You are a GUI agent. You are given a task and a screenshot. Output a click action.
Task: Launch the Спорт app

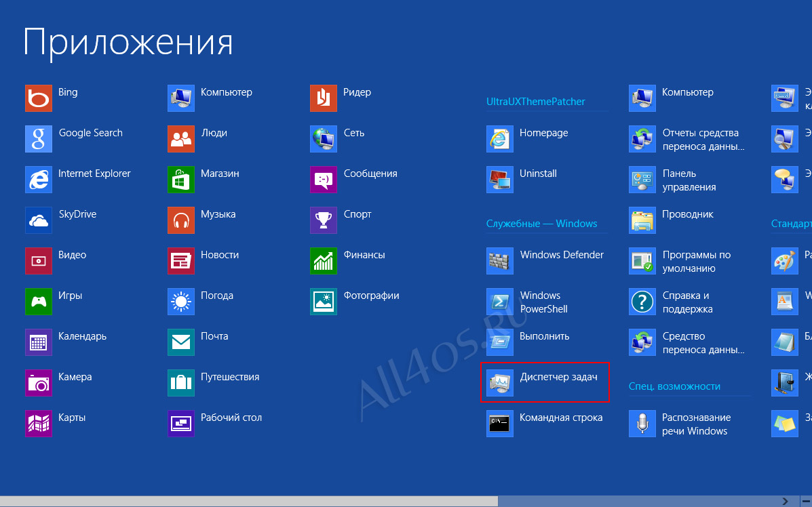coord(323,220)
